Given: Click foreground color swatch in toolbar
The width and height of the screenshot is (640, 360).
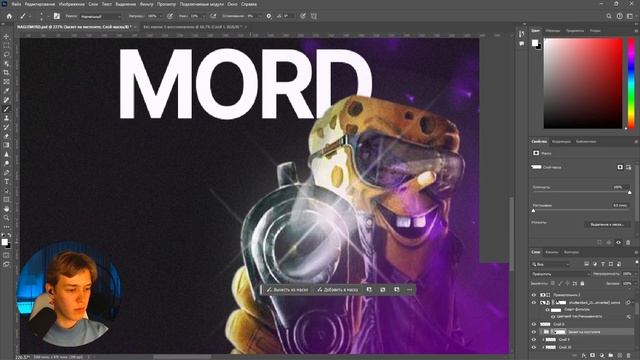Looking at the screenshot, I should coord(4,242).
